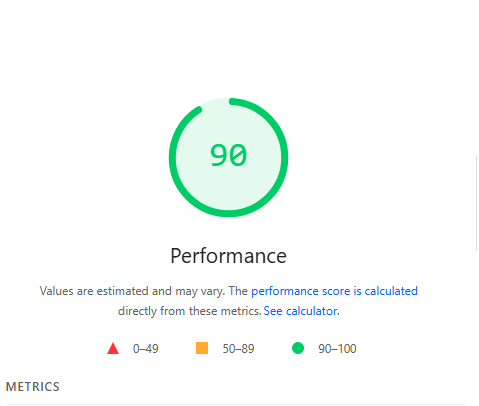Click the METRICS section heading
Viewport: 479px width, 406px height.
pos(33,387)
